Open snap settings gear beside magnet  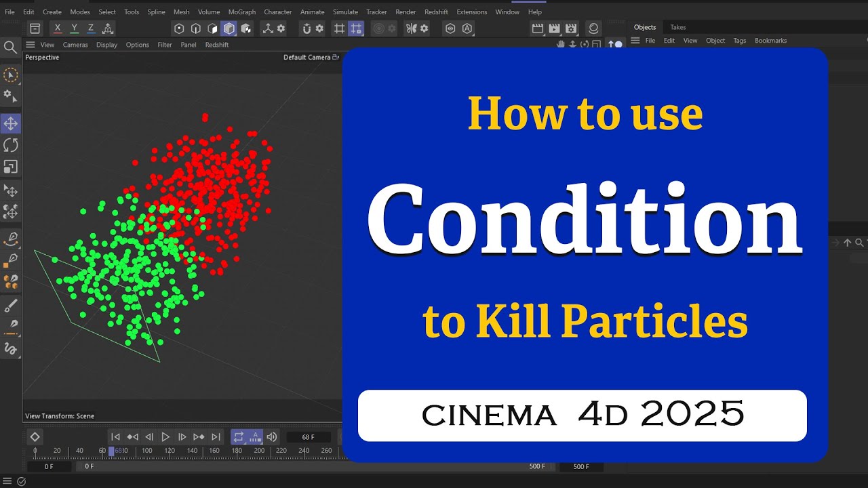tap(319, 28)
